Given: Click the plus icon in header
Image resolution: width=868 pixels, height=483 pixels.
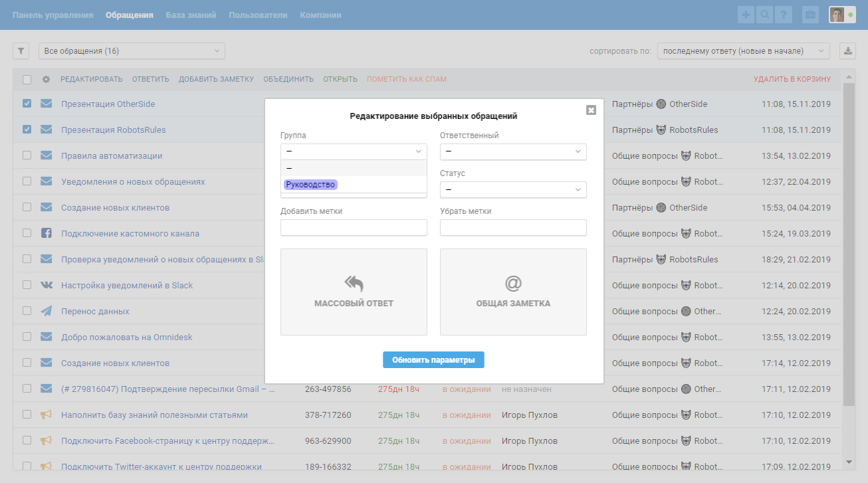Looking at the screenshot, I should [746, 15].
